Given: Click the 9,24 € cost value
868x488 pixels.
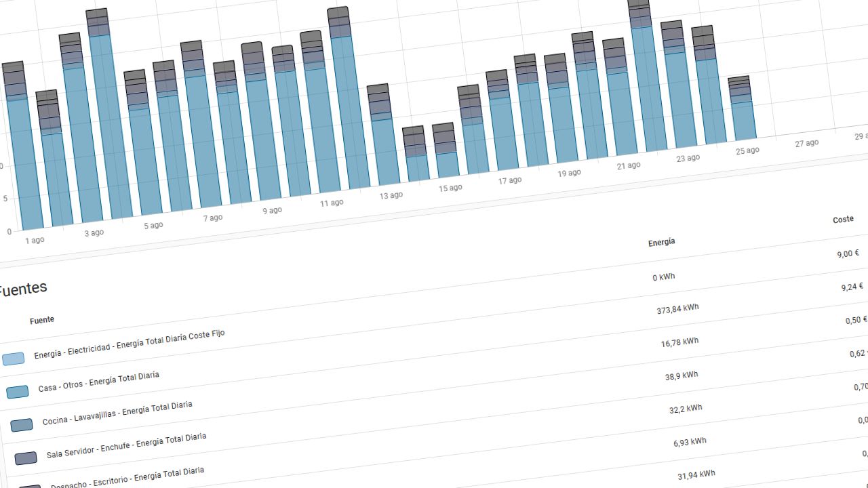Looking at the screenshot, I should pyautogui.click(x=852, y=287).
